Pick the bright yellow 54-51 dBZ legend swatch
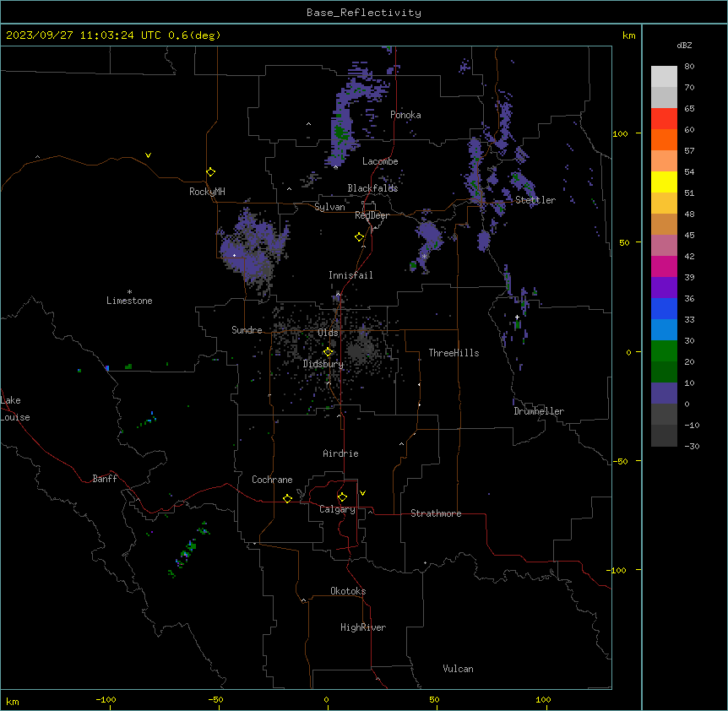 (664, 182)
